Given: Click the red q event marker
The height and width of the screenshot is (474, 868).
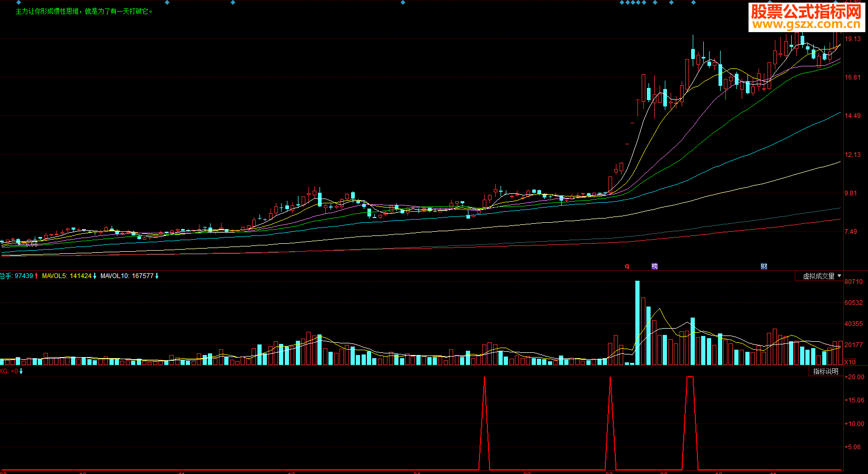Looking at the screenshot, I should (x=627, y=266).
